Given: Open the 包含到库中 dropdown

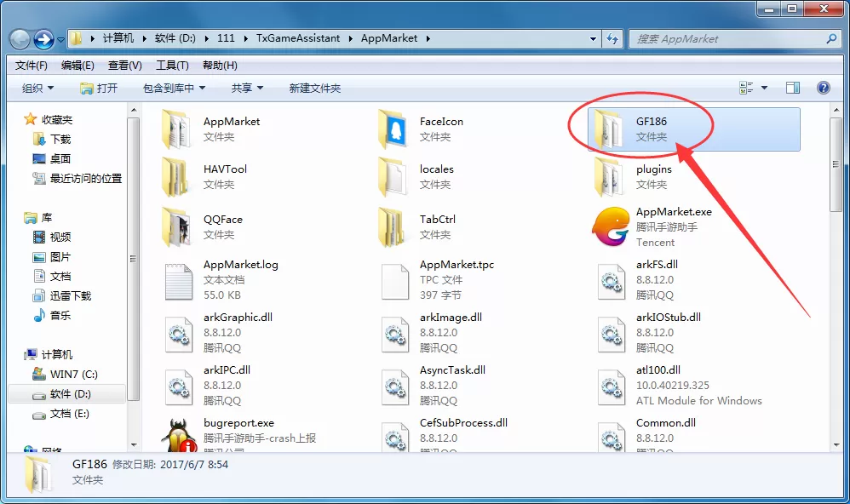Looking at the screenshot, I should pos(174,88).
